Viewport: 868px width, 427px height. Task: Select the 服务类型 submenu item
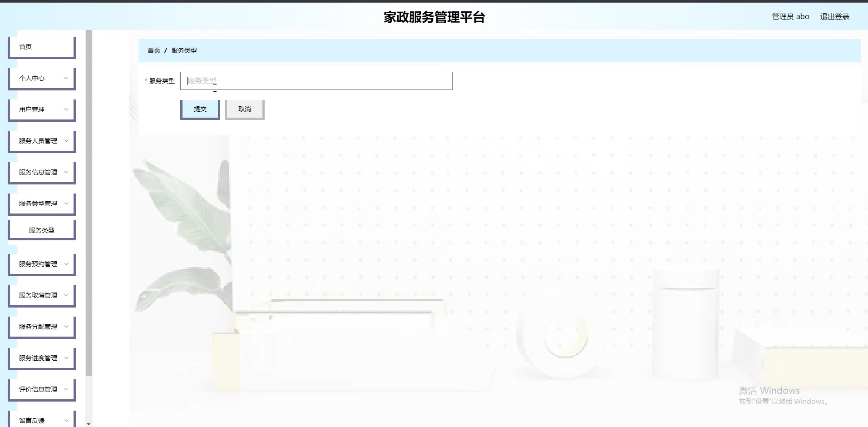coord(42,230)
